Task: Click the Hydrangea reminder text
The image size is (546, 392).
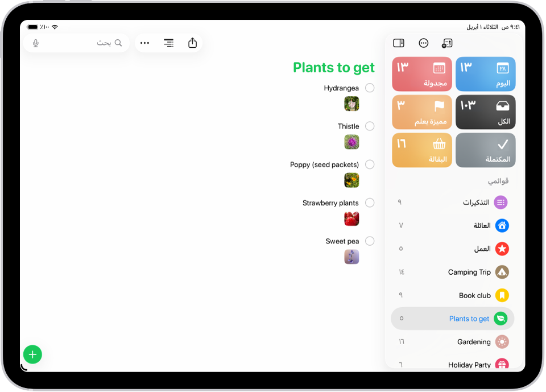Action: pyautogui.click(x=341, y=88)
